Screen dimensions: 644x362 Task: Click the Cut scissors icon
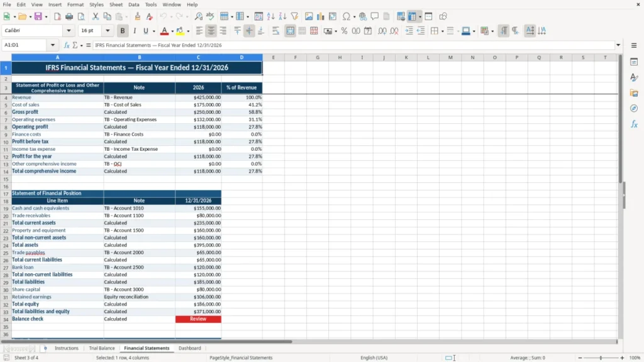pyautogui.click(x=96, y=16)
